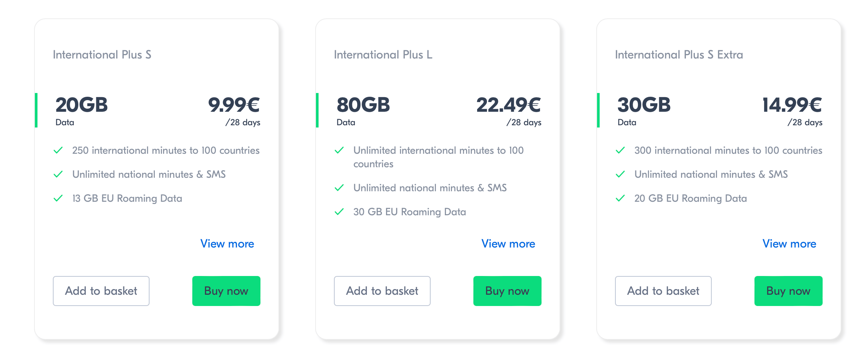
Task: Click checkmark by Plus L unlimited national minutes
Action: [339, 188]
